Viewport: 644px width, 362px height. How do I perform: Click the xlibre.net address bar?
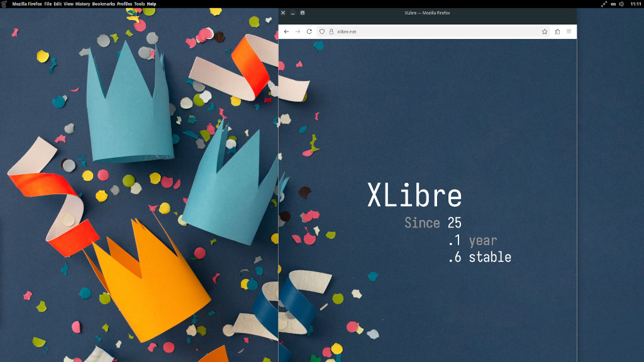pyautogui.click(x=433, y=31)
